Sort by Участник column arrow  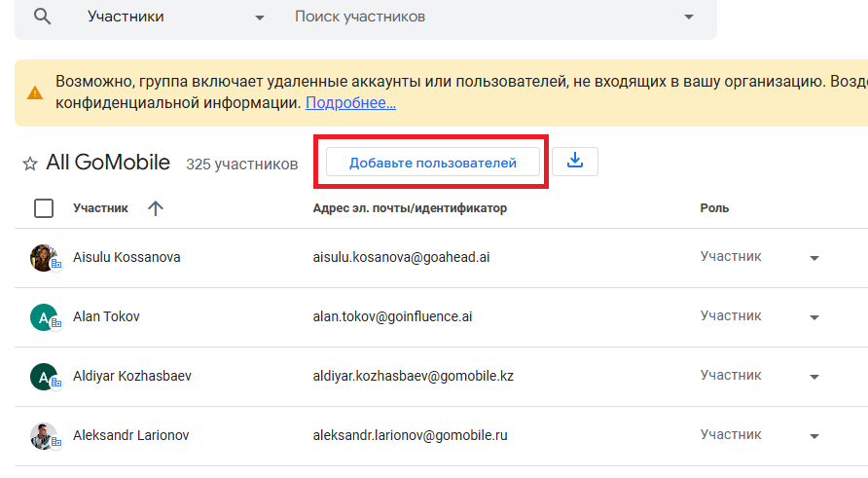156,207
